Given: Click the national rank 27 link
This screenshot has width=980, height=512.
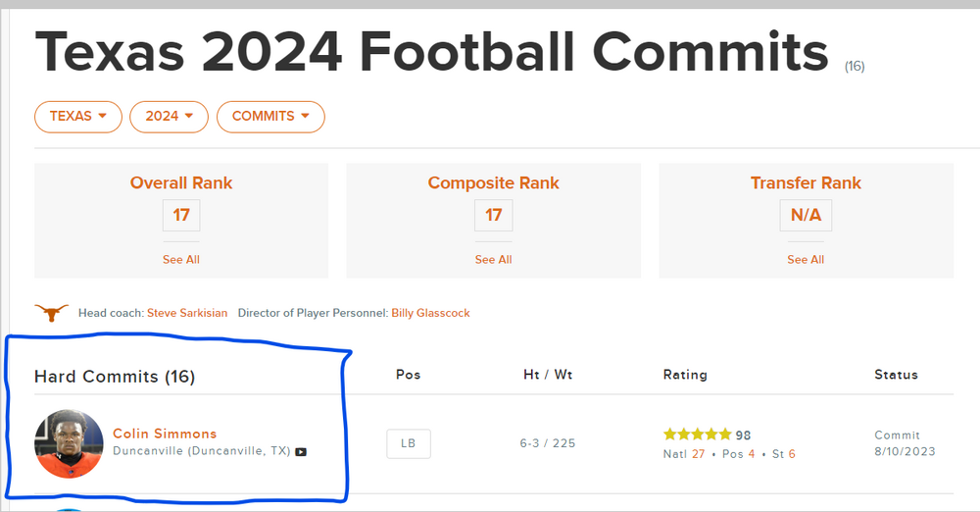Looking at the screenshot, I should pyautogui.click(x=698, y=453).
